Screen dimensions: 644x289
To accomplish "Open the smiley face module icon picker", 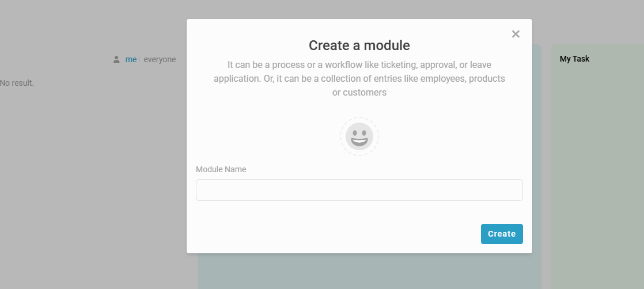I will [x=359, y=136].
